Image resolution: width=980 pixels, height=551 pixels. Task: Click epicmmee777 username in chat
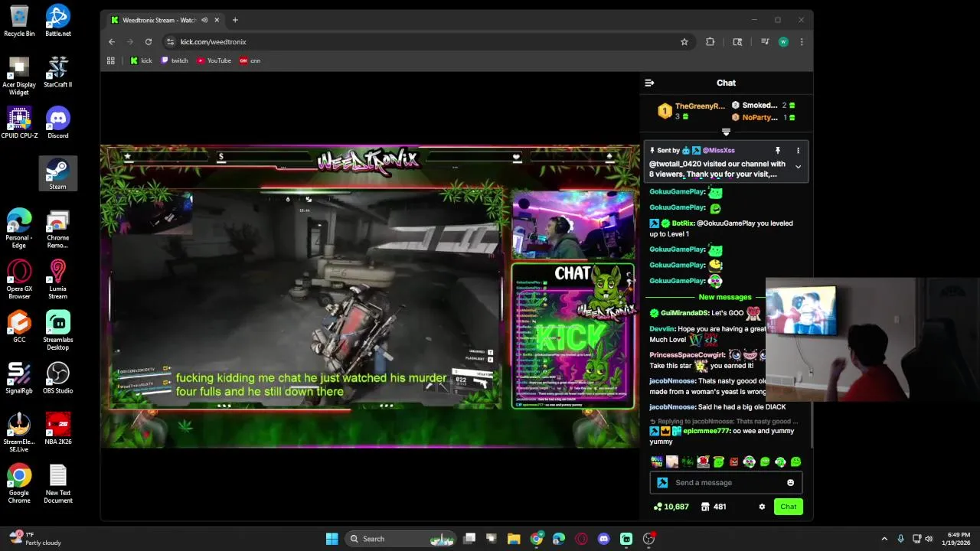point(706,431)
